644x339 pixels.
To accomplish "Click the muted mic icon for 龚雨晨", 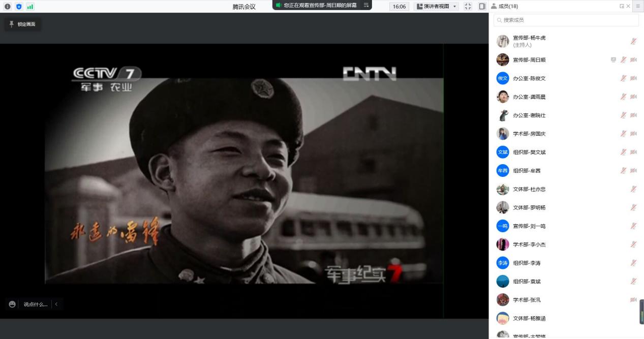I will (623, 97).
